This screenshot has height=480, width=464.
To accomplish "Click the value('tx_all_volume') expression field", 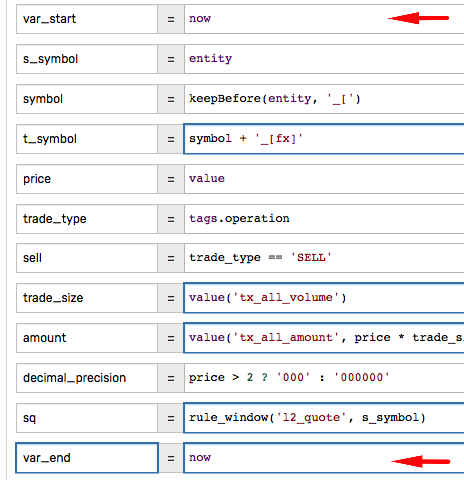I will 324,298.
